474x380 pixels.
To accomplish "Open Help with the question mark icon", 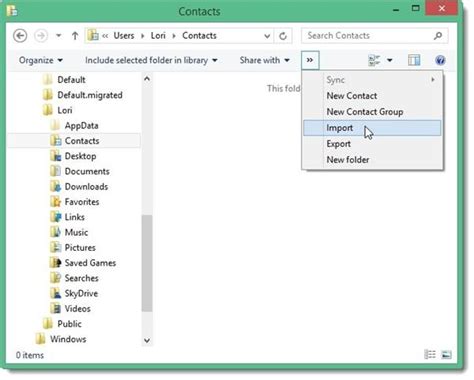I will pos(440,60).
